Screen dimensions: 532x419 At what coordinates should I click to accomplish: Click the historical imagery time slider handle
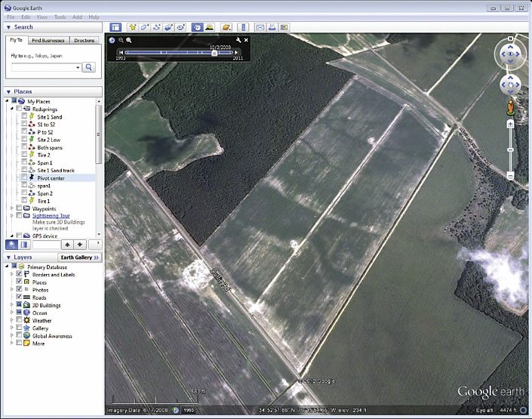214,53
